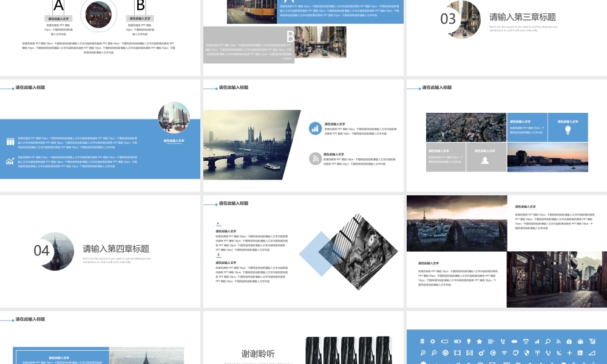
Task: Select the circular city plaza photo on blue band
Action: pos(174,118)
